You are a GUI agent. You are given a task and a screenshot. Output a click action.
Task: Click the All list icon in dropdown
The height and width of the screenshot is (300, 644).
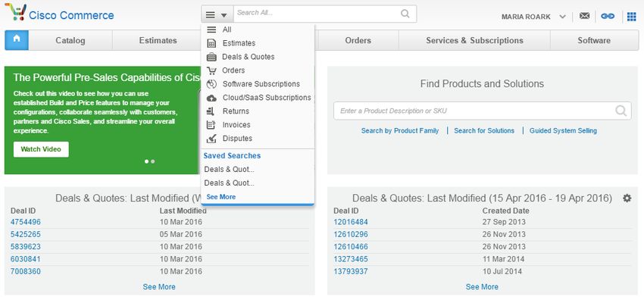point(211,30)
